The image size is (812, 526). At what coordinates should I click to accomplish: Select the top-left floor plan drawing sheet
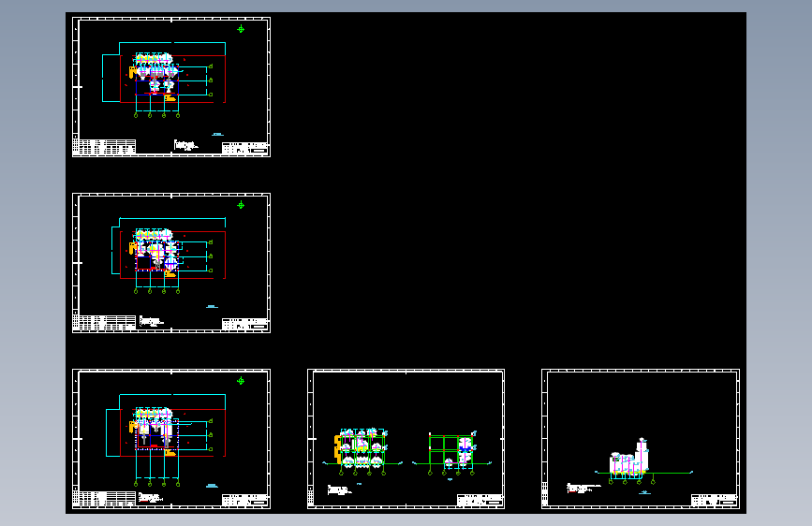(x=171, y=87)
